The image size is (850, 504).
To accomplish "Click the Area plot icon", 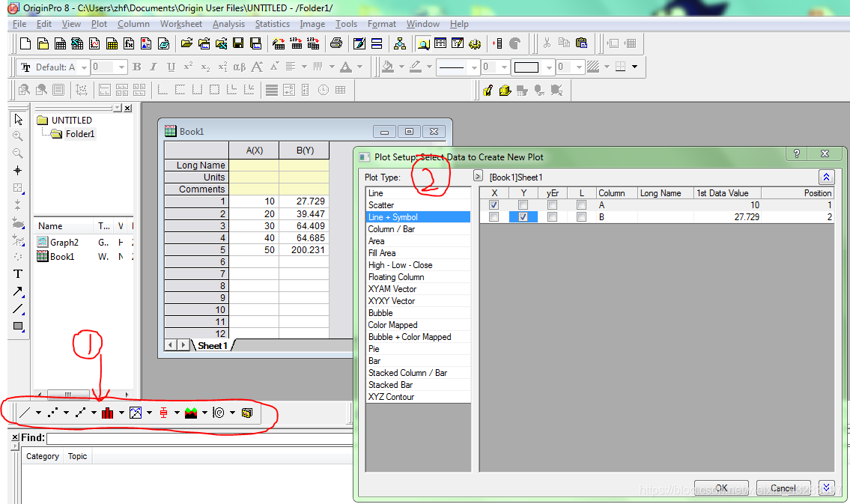I will point(191,413).
